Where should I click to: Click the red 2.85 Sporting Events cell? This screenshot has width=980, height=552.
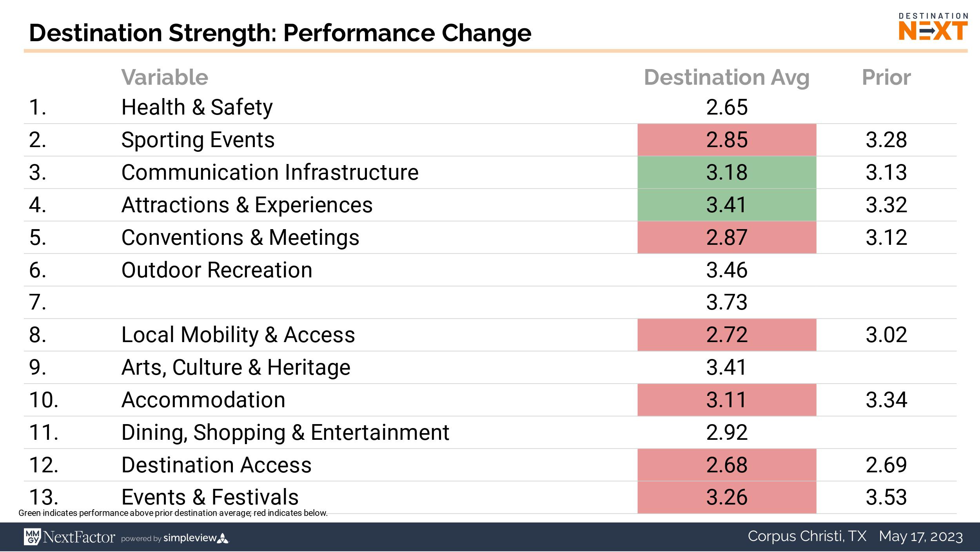[x=726, y=140]
